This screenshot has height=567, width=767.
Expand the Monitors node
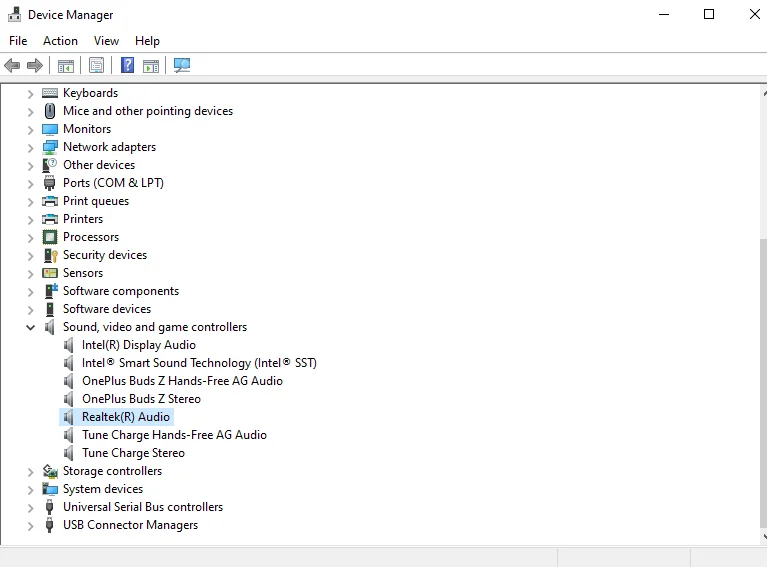tap(30, 130)
